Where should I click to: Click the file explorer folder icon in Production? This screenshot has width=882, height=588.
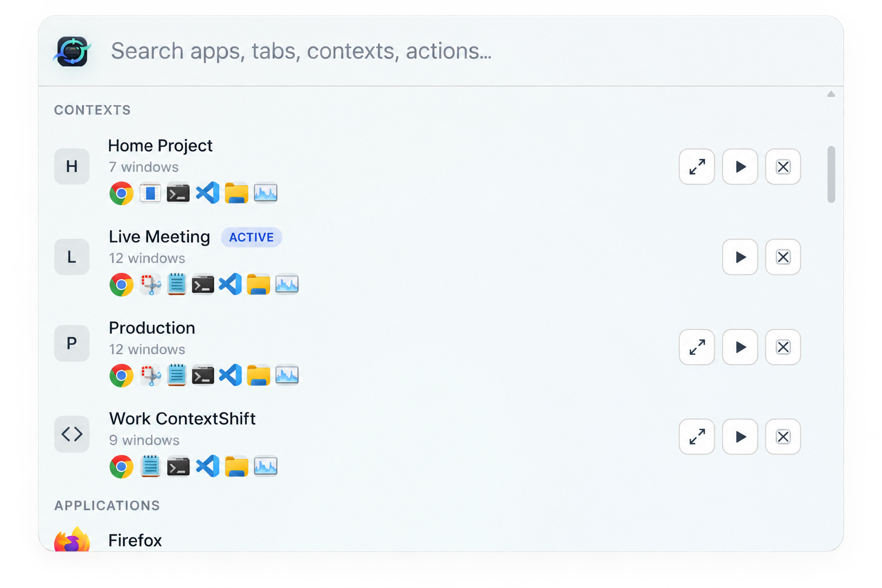(258, 376)
